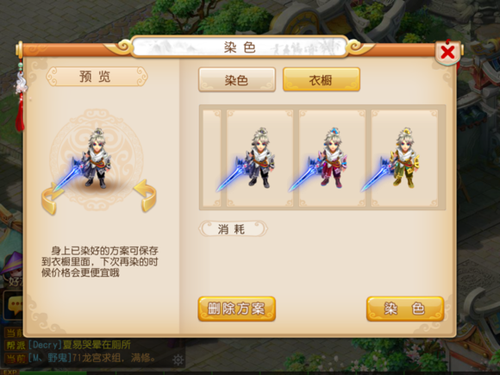Image resolution: width=500 pixels, height=375 pixels.
Task: Select the dark purple outfit scheme
Action: tap(260, 158)
